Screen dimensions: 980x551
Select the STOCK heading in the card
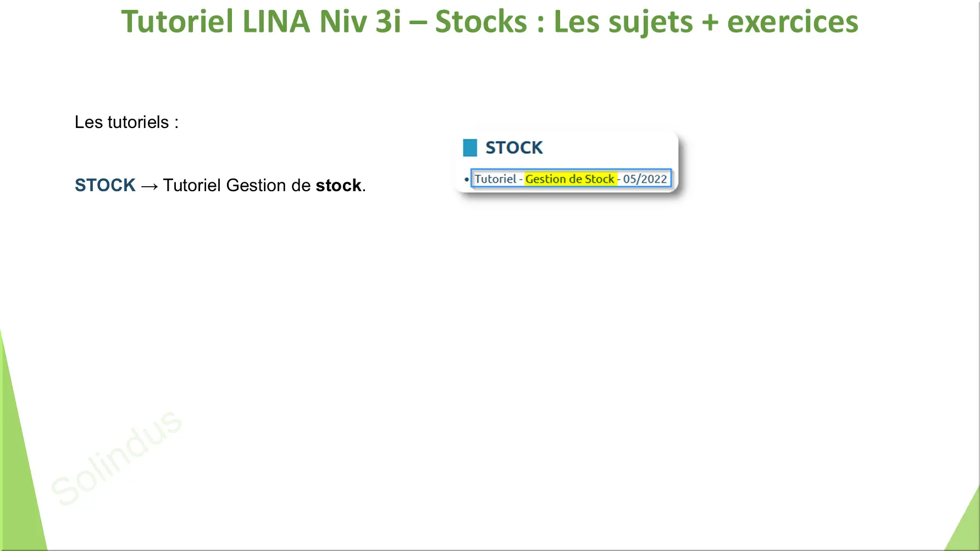click(x=514, y=148)
